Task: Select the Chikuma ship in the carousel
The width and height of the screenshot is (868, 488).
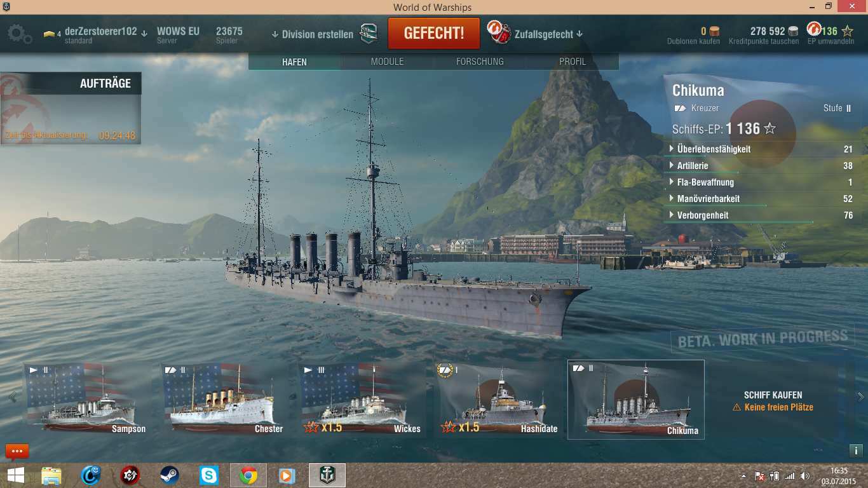Action: (x=636, y=400)
